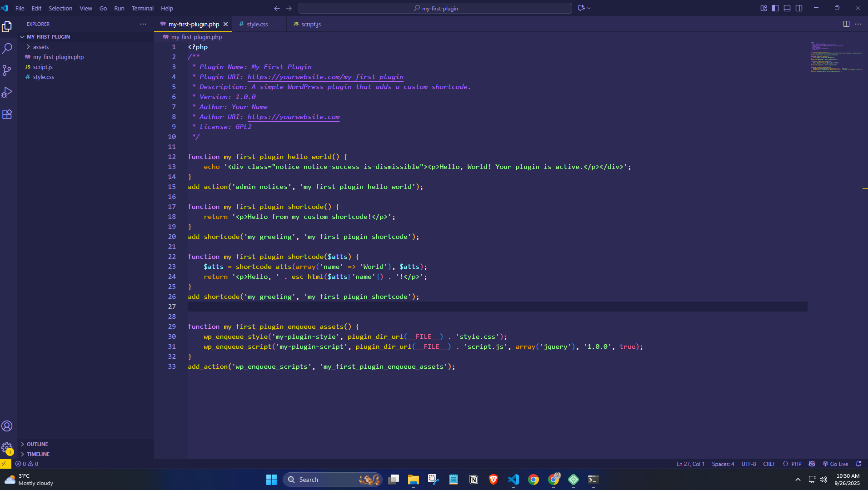Click the Go Live status button
868x490 pixels.
835,464
